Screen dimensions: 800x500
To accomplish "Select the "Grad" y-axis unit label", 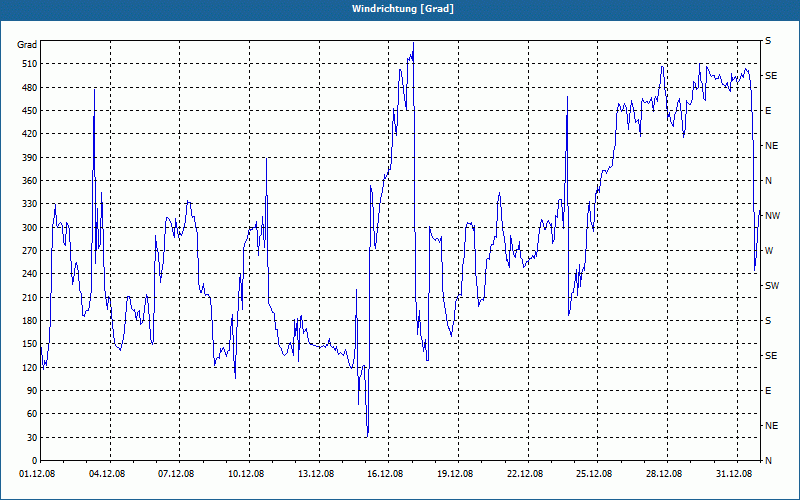I will coord(27,45).
